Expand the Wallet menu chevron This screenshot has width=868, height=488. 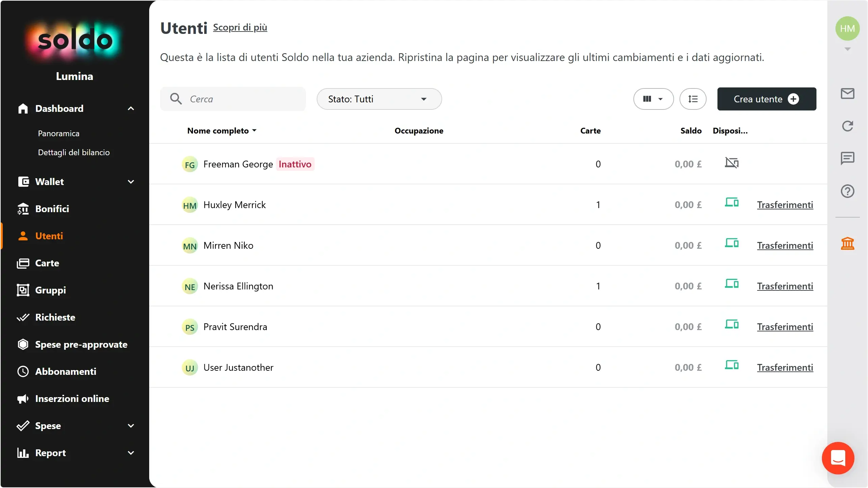coord(131,182)
